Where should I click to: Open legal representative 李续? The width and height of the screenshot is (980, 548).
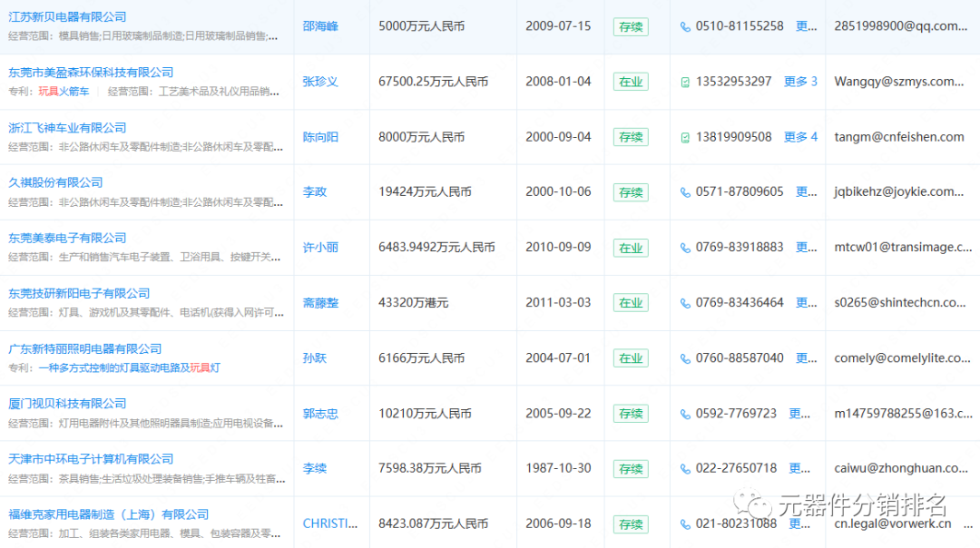click(x=315, y=468)
